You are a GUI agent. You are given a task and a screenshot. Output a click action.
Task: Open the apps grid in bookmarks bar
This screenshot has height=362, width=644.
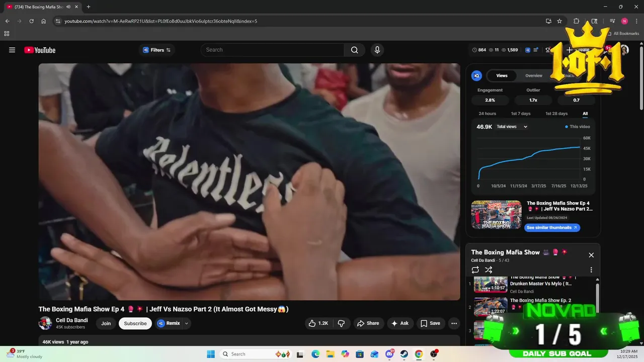(7, 34)
